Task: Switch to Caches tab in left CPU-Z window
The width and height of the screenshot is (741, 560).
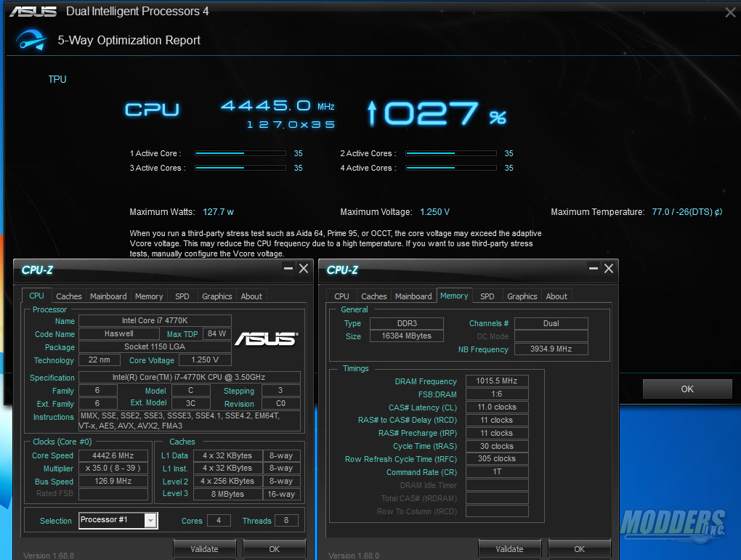Action: (x=69, y=296)
